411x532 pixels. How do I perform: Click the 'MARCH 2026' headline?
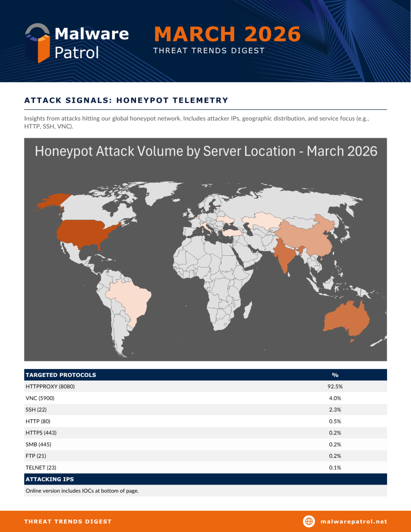coord(227,34)
